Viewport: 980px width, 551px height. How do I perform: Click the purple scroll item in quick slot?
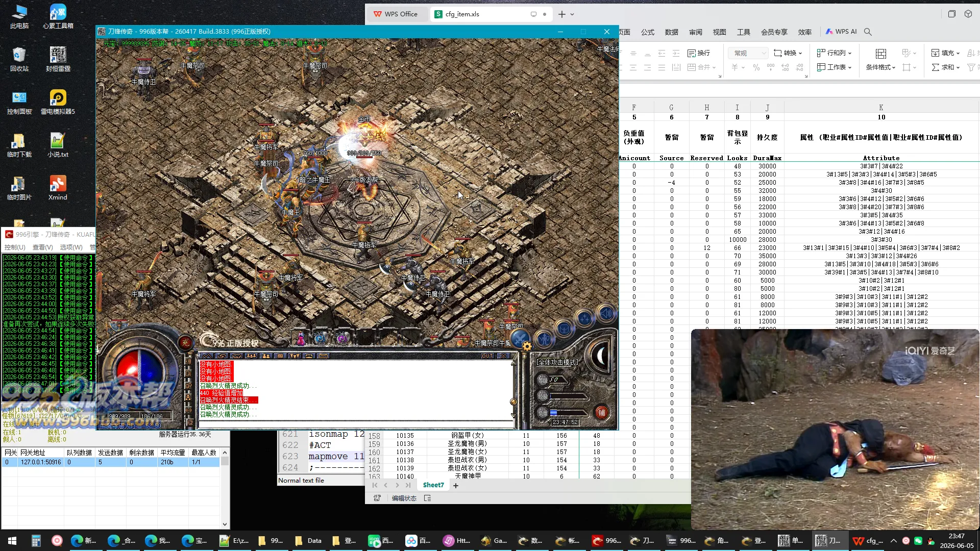[x=341, y=338]
